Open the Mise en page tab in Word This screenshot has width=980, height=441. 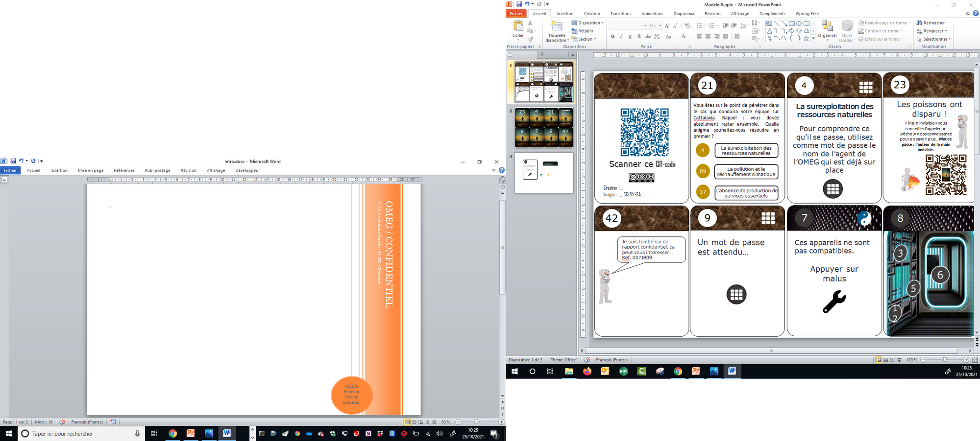[x=91, y=170]
